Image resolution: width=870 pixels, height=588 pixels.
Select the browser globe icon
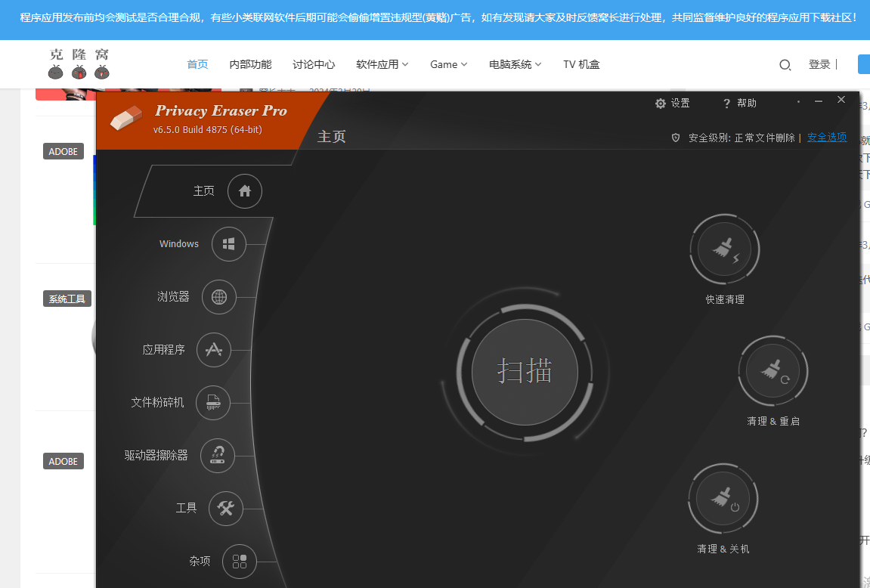coord(219,297)
